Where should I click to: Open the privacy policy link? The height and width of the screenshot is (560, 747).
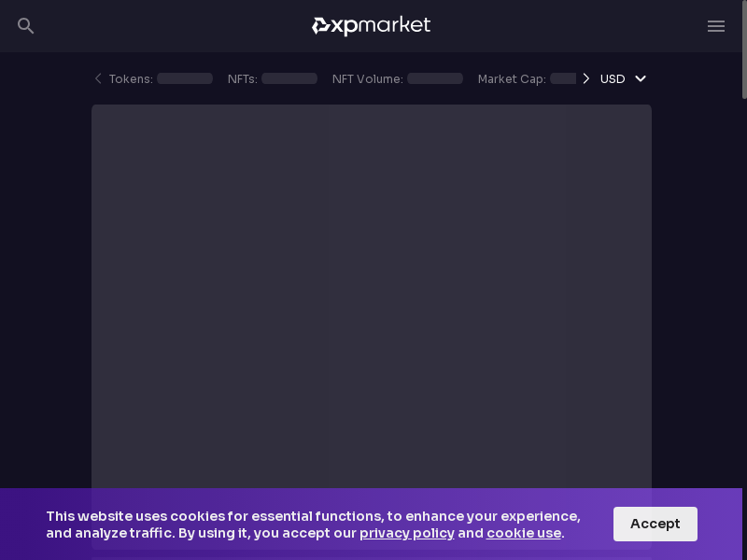(407, 533)
